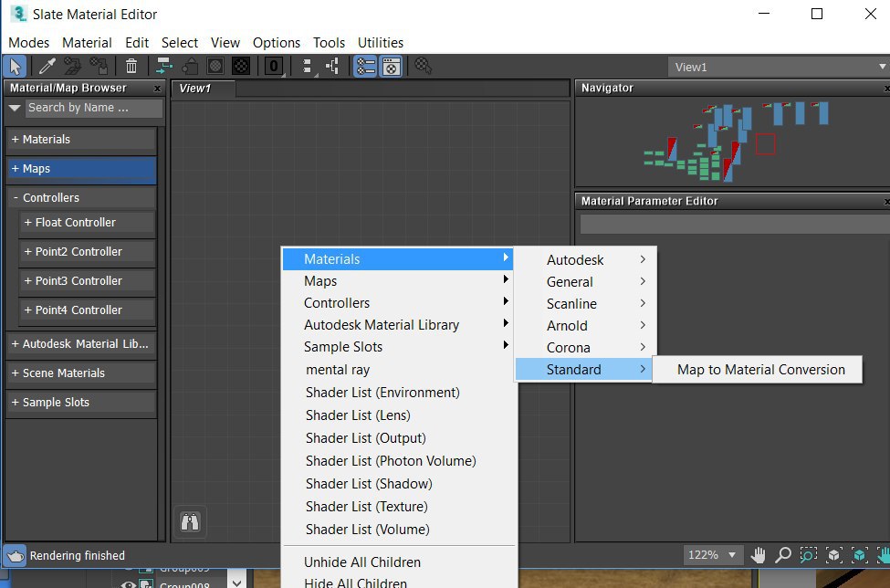The width and height of the screenshot is (890, 588).
Task: Open the View menu
Action: click(x=225, y=43)
